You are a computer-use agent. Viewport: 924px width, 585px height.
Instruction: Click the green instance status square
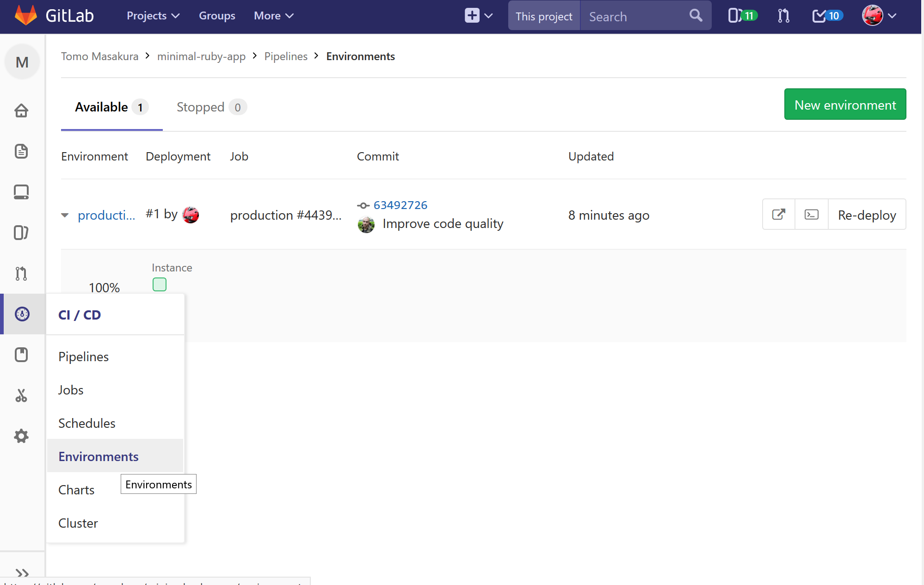click(160, 284)
